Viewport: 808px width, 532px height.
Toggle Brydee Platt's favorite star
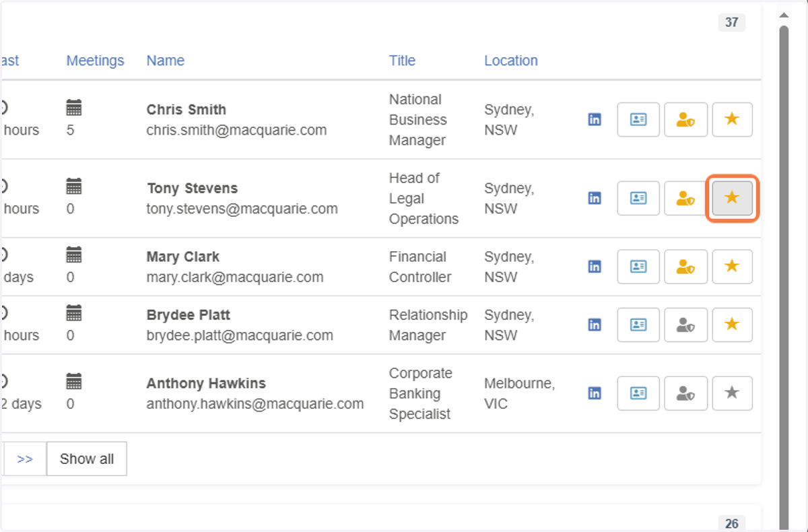click(732, 325)
